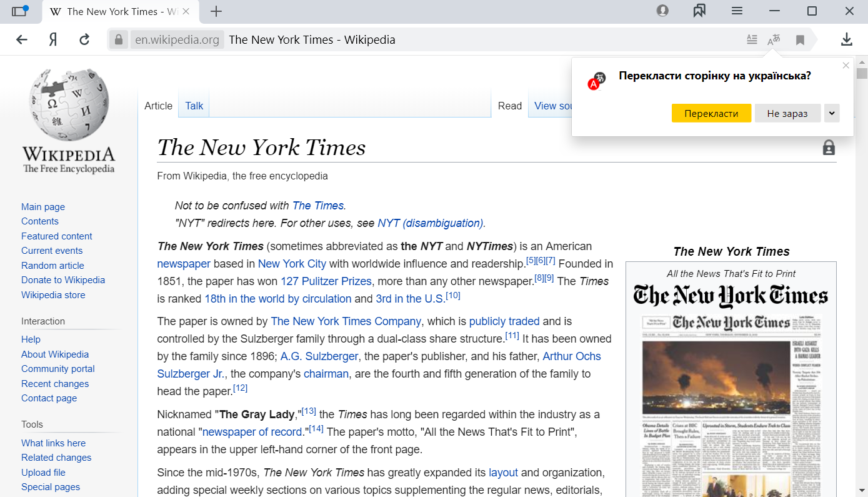Screen dimensions: 868x497
Task: Switch to the Article tab
Action: pos(158,106)
